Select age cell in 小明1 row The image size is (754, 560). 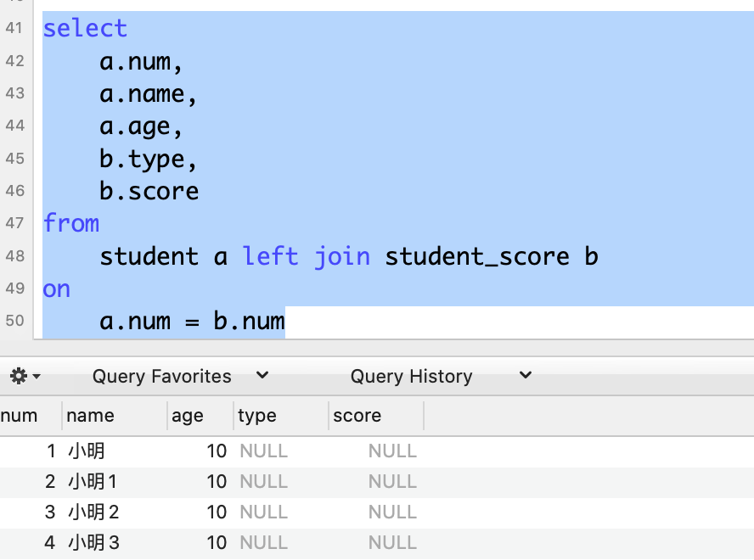coord(217,481)
